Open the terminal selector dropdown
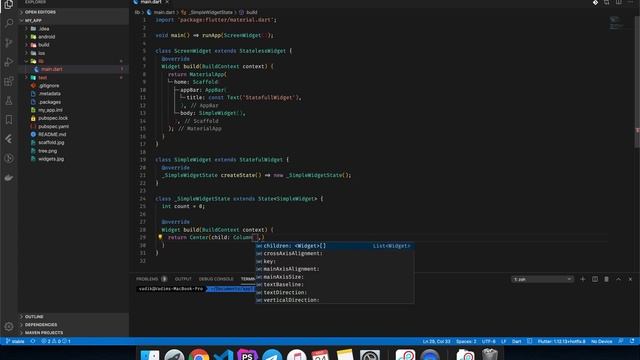Screen dimensions: 640x360 tap(542, 279)
